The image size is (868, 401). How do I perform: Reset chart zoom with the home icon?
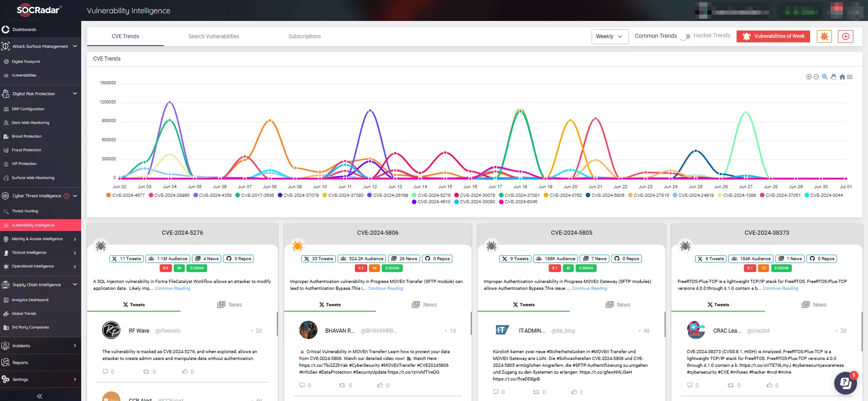[842, 77]
